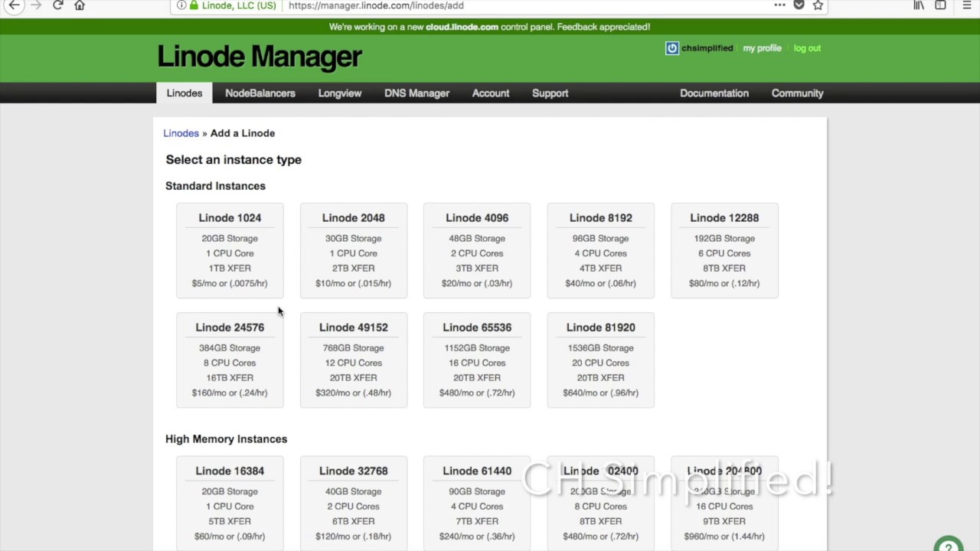Go to the Account tab
This screenshot has width=980, height=551.
(x=491, y=93)
